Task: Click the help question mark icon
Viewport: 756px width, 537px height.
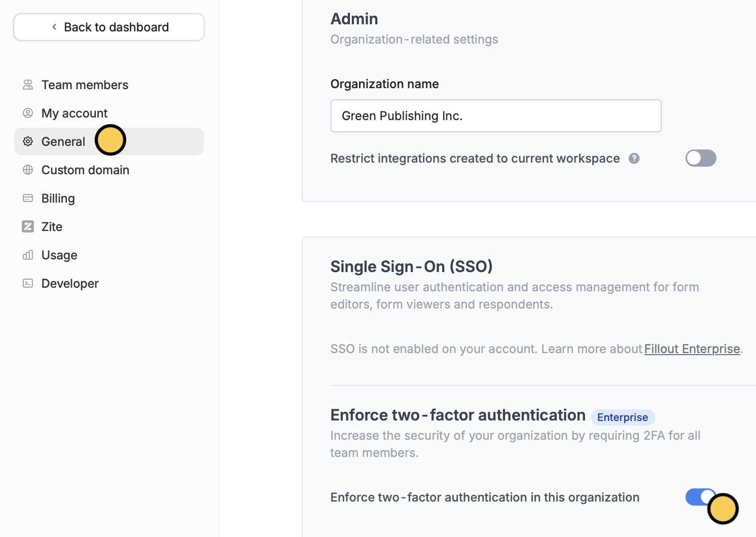Action: pos(634,159)
